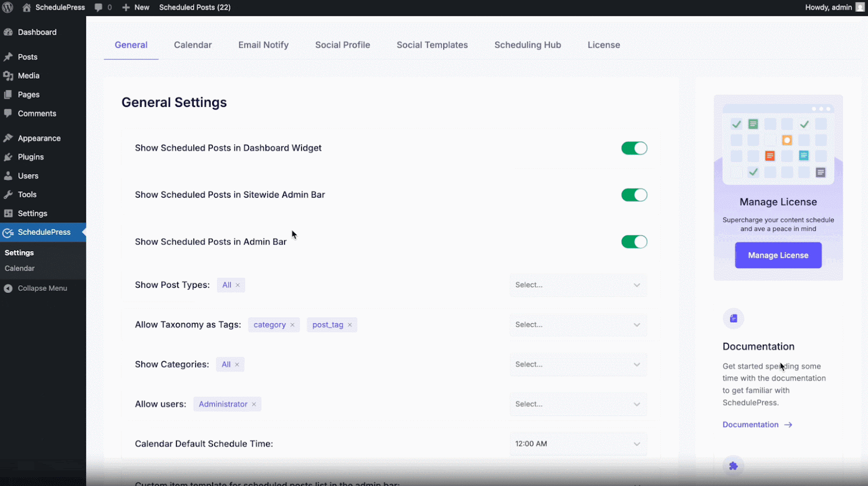Remove the category taxonomy tag
This screenshot has width=868, height=486.
tap(292, 325)
